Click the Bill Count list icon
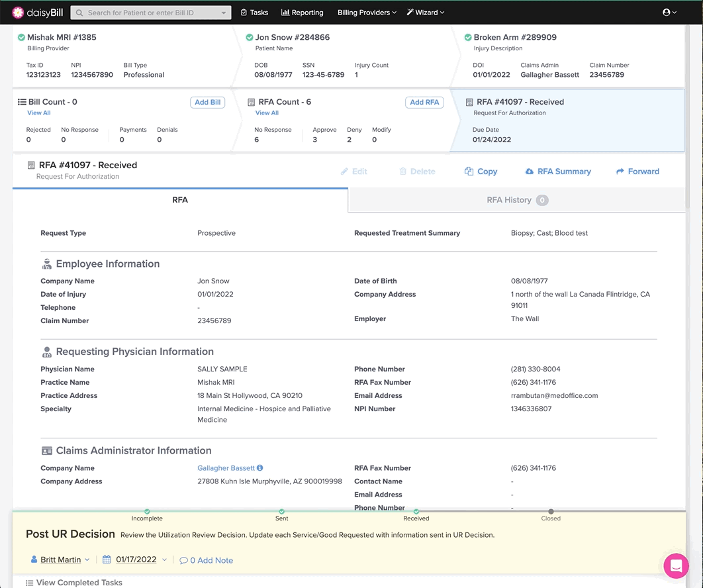This screenshot has width=703, height=588. [x=22, y=102]
